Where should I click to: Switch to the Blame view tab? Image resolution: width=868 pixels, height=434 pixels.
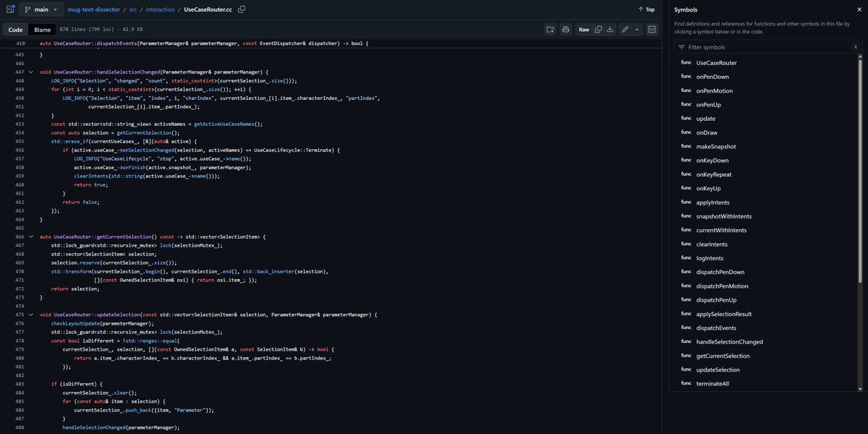43,30
